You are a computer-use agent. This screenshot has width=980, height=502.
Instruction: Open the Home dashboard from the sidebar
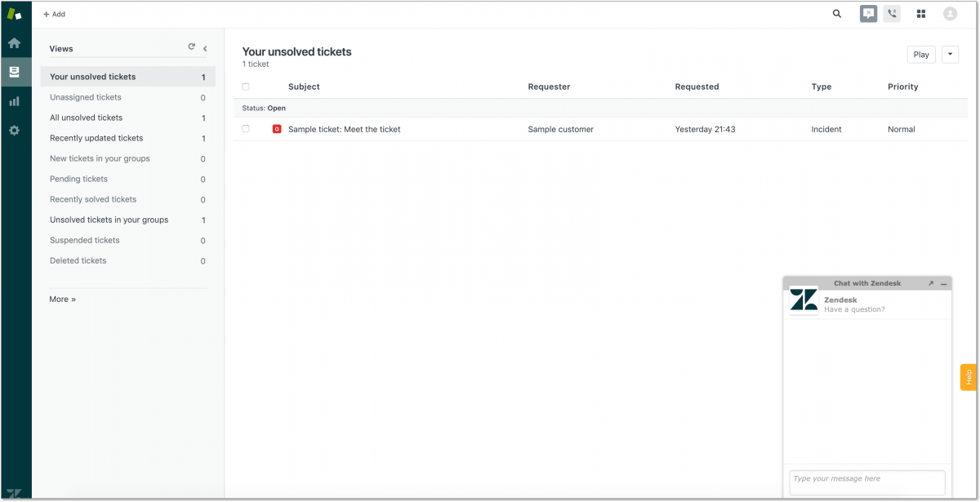coord(15,42)
